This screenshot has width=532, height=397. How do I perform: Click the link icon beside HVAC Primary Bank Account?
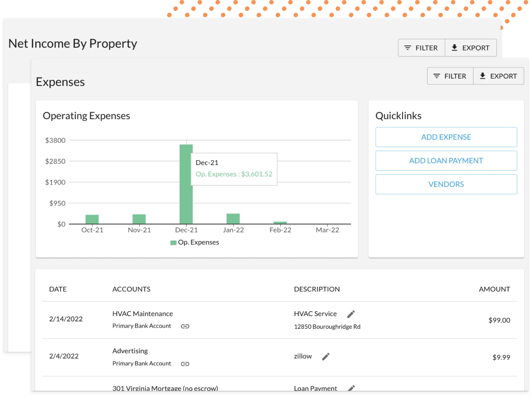coord(185,326)
